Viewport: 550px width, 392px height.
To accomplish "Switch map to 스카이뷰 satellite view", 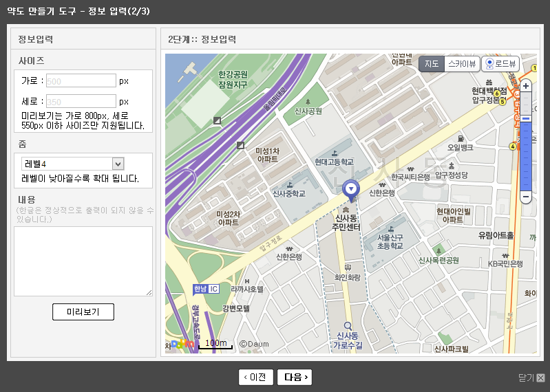I will coord(461,64).
